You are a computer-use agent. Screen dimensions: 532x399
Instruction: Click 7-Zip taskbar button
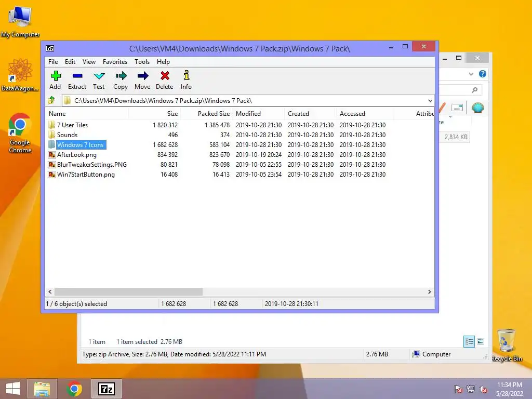[107, 389]
